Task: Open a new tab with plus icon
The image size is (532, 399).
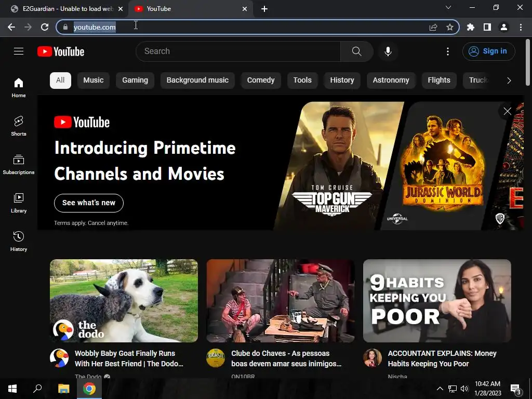Action: tap(264, 9)
